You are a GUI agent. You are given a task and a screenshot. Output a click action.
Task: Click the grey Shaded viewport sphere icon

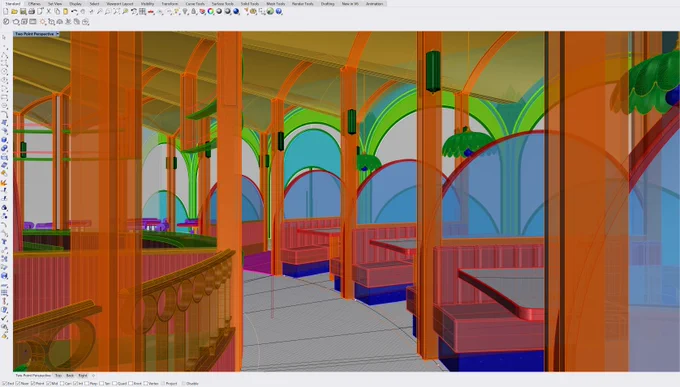click(219, 11)
